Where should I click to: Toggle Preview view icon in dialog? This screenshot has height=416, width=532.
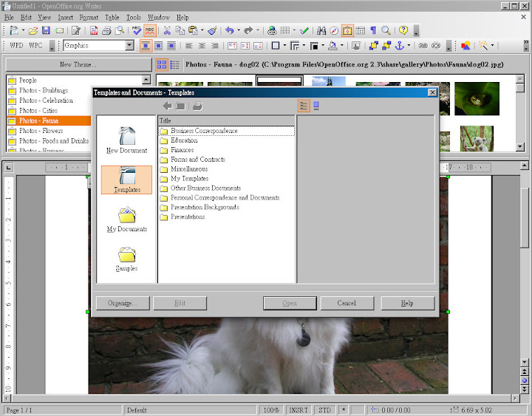click(x=316, y=106)
